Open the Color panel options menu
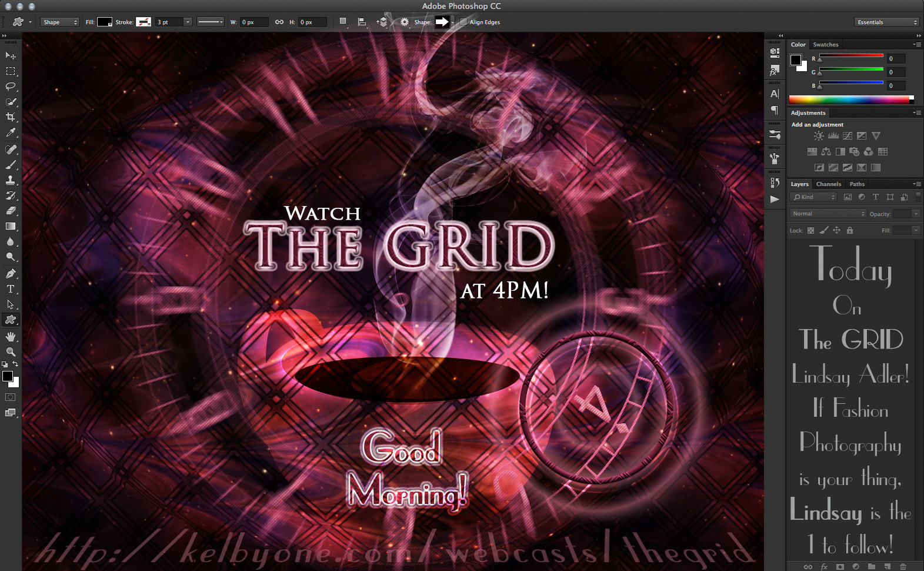The width and height of the screenshot is (924, 571). 917,45
